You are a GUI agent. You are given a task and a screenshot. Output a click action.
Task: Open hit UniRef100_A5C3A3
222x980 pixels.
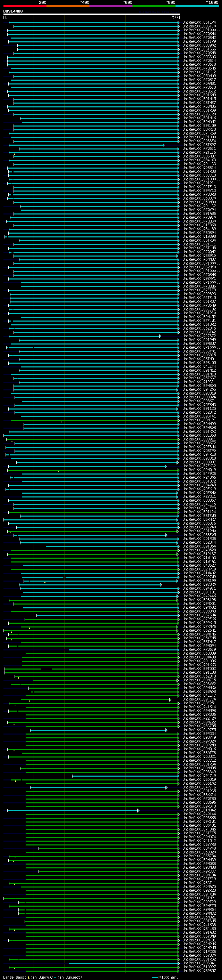point(199,57)
